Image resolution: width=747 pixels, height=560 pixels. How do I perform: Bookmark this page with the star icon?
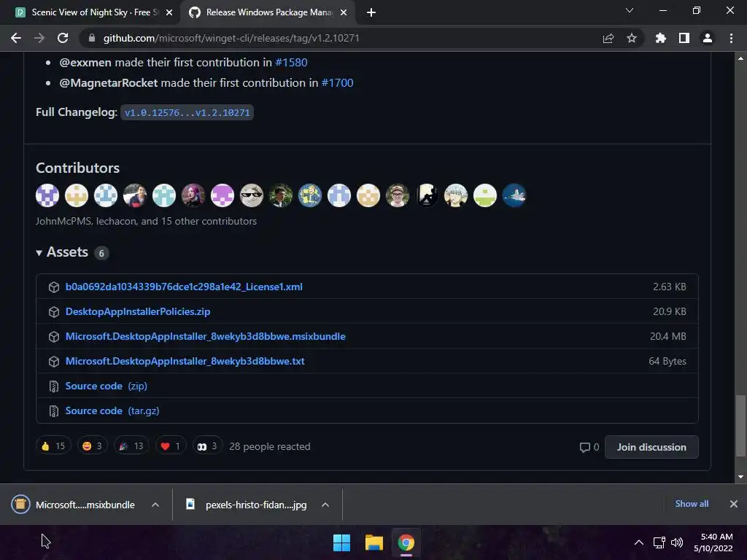tap(632, 38)
